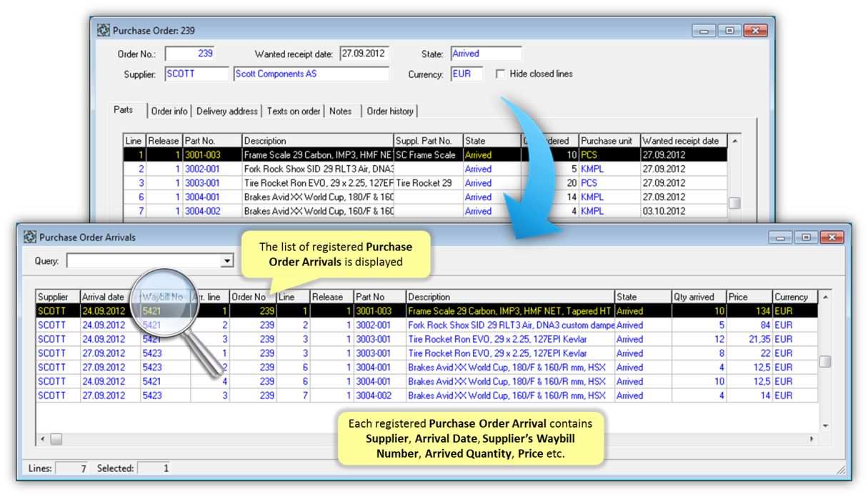The width and height of the screenshot is (868, 497).
Task: Minimize the Purchase Order 239 window
Action: (x=704, y=31)
